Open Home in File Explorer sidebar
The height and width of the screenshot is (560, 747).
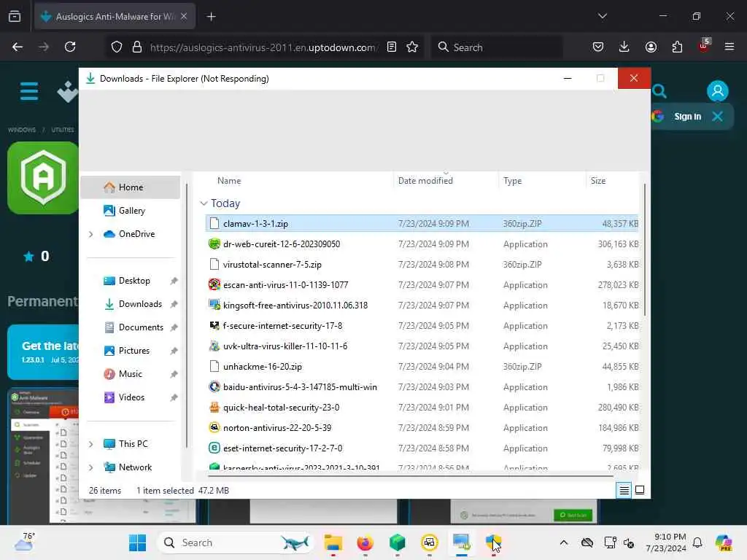[x=130, y=187]
